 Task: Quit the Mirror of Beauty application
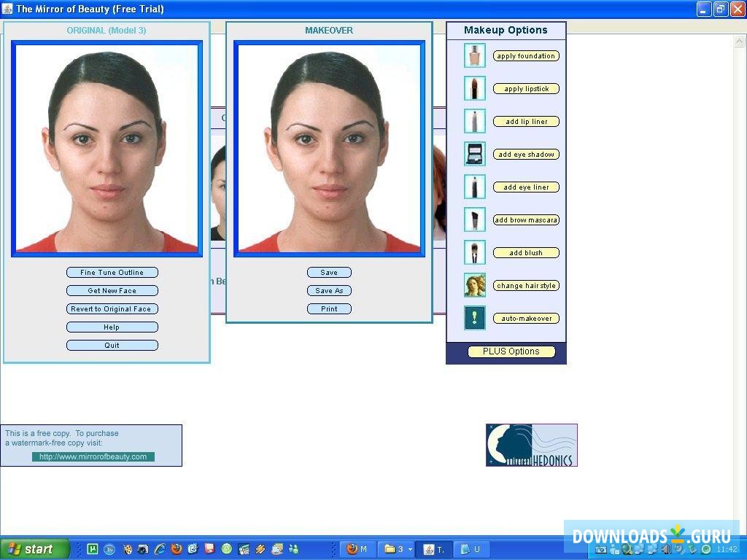point(112,345)
